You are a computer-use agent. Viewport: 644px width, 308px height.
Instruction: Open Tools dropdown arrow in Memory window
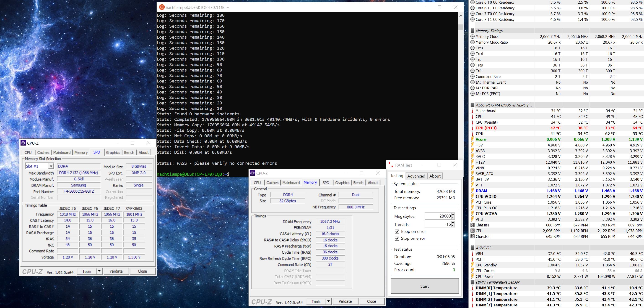point(329,301)
